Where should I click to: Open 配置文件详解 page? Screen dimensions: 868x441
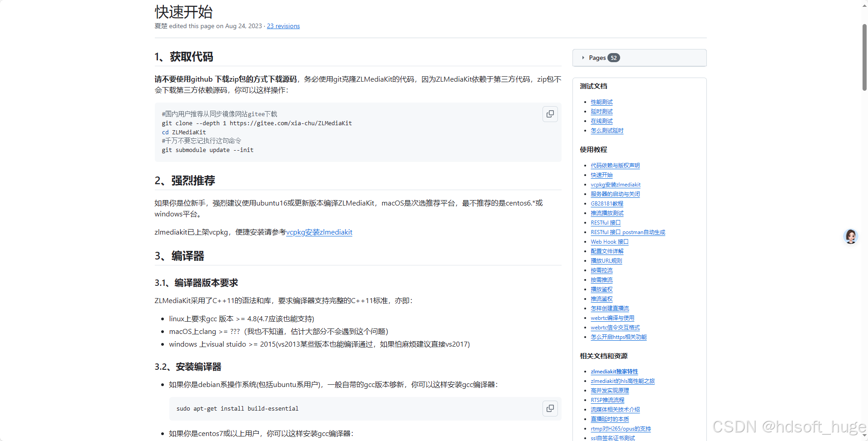point(607,251)
